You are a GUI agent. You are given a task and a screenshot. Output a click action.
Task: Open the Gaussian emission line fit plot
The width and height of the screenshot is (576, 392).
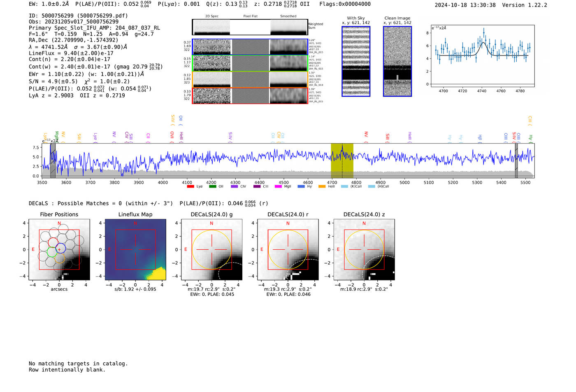point(482,56)
